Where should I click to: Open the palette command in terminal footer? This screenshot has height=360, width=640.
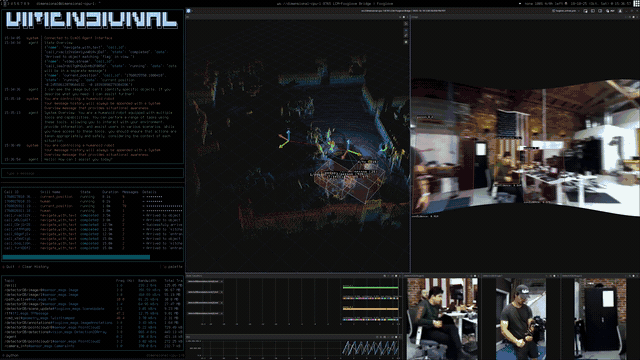point(172,267)
